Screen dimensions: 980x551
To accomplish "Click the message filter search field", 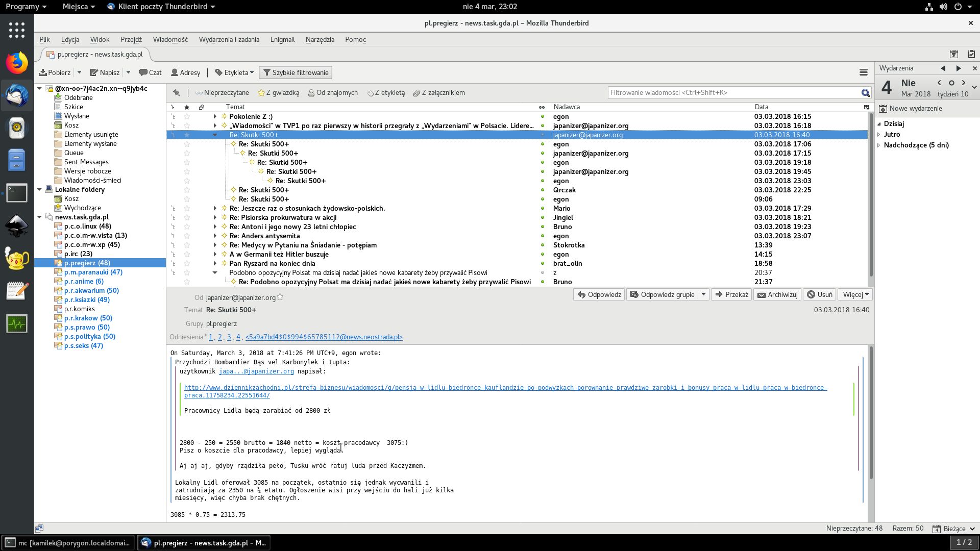I will [733, 93].
